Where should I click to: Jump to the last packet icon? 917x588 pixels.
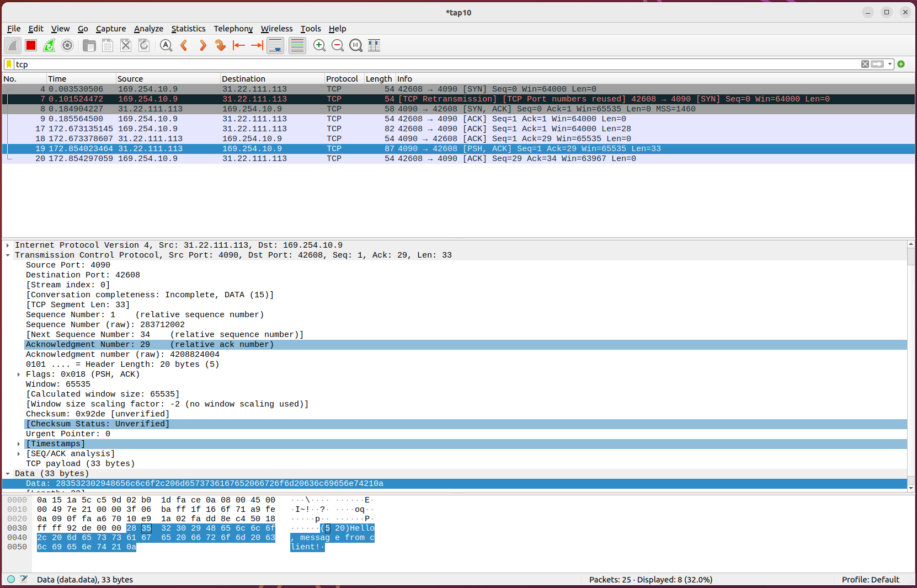(257, 45)
